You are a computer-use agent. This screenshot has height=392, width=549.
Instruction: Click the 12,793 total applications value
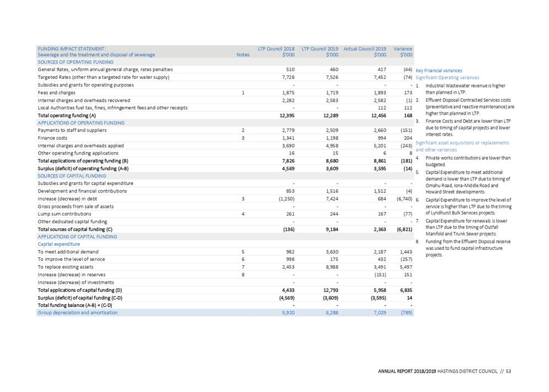[331, 290]
